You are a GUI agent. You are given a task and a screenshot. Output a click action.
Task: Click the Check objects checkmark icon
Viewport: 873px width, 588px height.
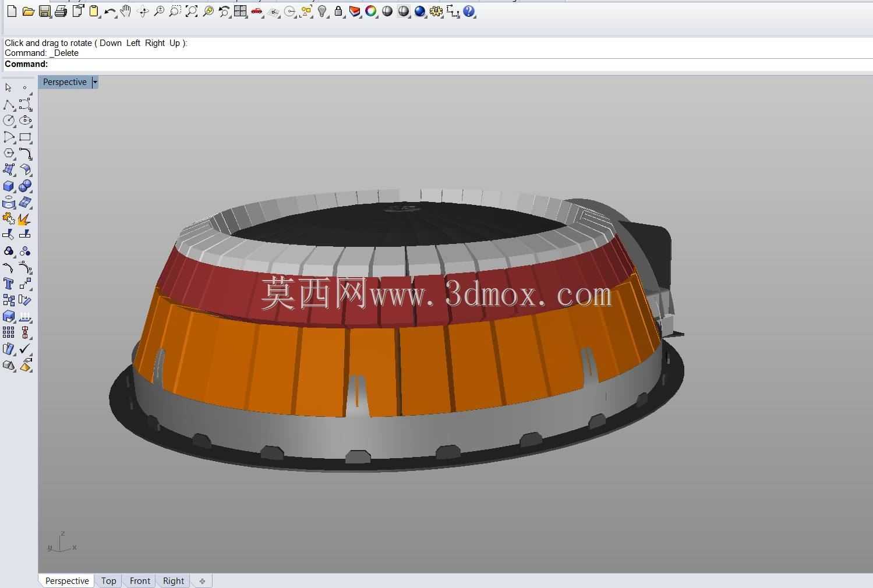click(25, 349)
